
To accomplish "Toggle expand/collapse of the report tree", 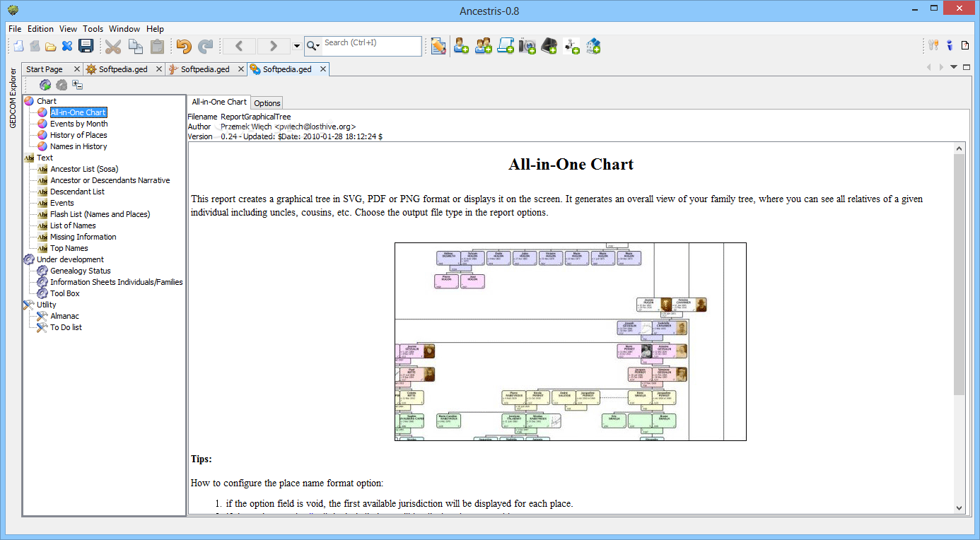I will pos(78,85).
